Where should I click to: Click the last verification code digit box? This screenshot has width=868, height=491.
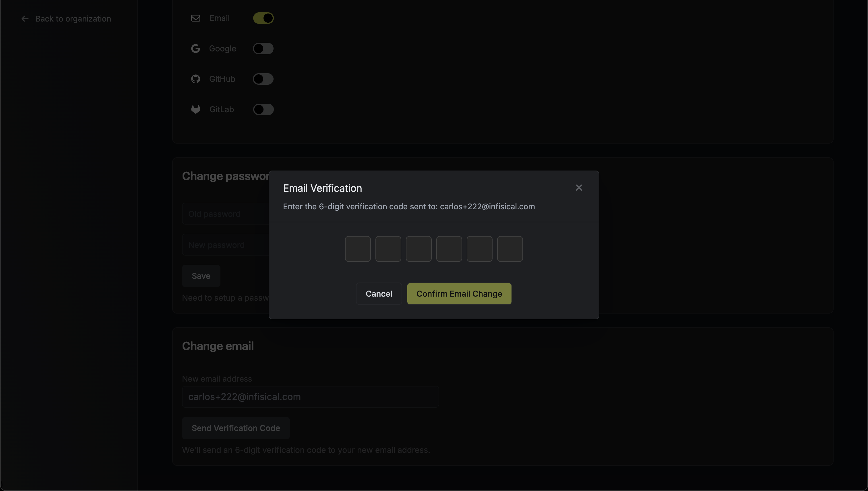pos(510,249)
